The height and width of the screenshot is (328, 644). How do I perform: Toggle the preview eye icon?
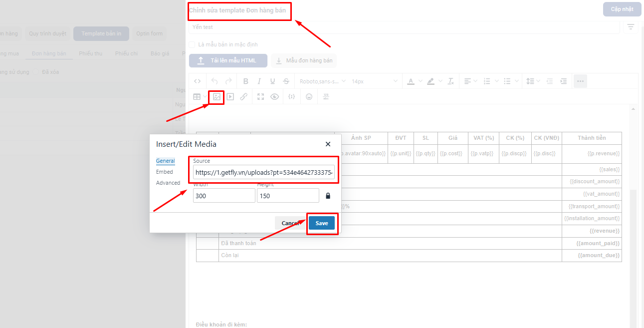pos(274,97)
